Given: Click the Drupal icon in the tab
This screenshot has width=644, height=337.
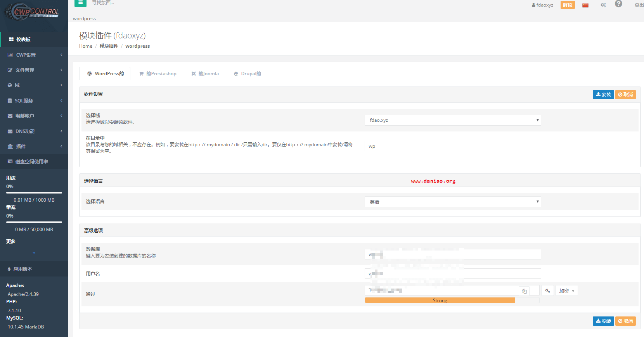Looking at the screenshot, I should click(236, 74).
